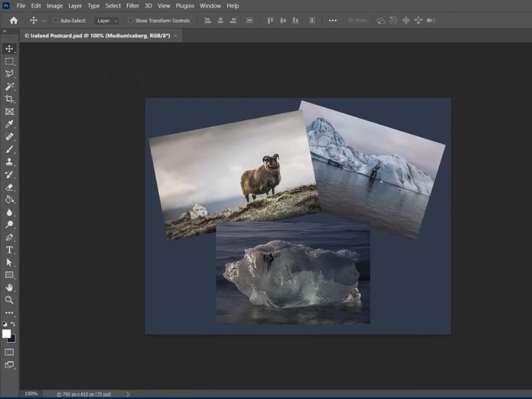Reset default foreground and background colors
The width and height of the screenshot is (532, 399).
[5, 324]
